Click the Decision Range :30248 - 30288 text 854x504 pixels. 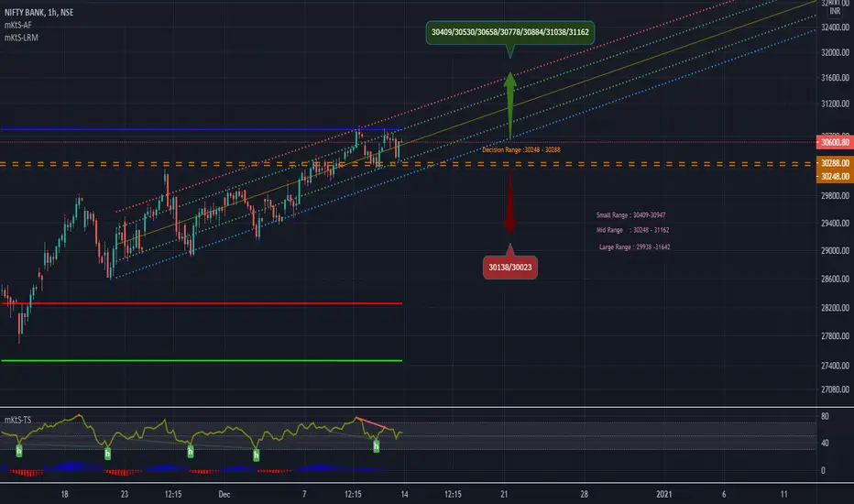(x=520, y=149)
